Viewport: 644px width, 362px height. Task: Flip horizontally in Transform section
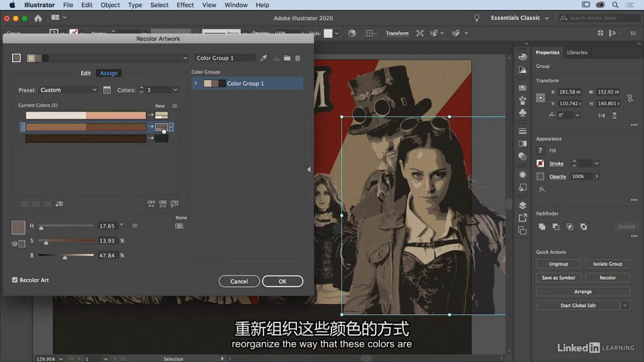click(601, 116)
